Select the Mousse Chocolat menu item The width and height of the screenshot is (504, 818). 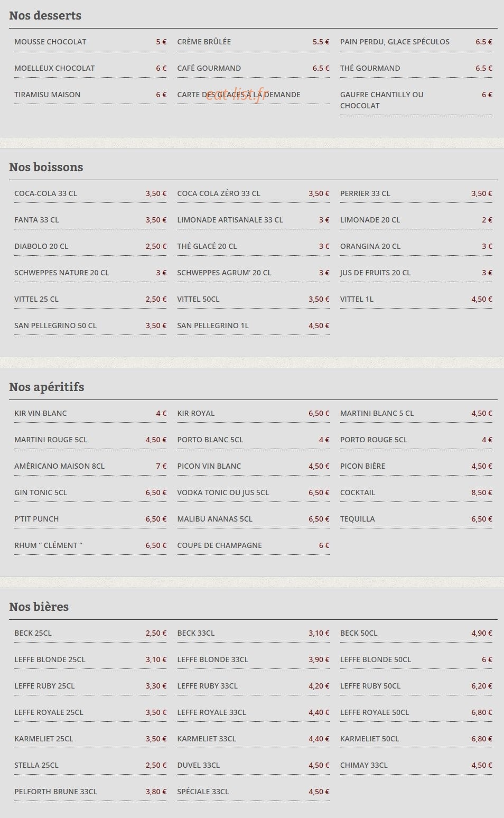point(90,42)
